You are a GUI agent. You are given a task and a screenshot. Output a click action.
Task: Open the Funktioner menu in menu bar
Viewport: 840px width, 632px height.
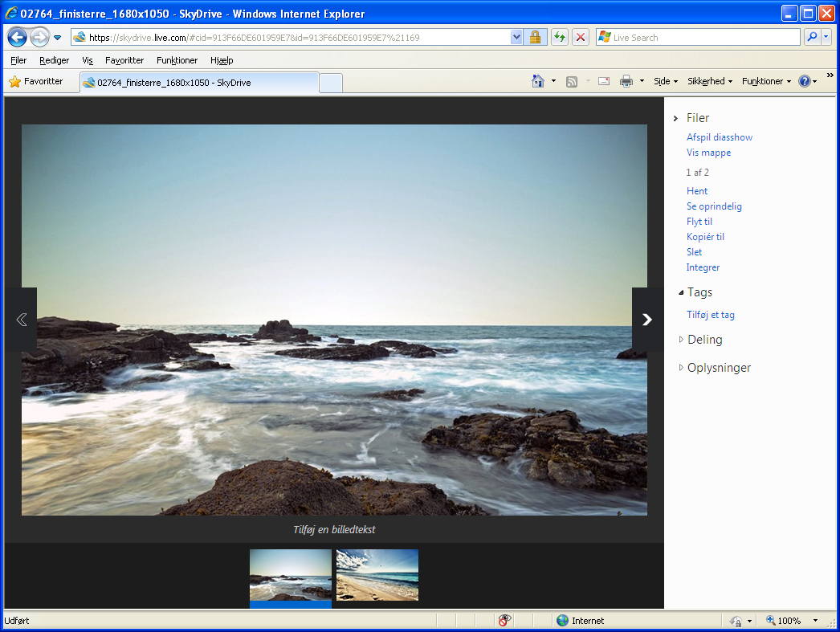coord(177,60)
